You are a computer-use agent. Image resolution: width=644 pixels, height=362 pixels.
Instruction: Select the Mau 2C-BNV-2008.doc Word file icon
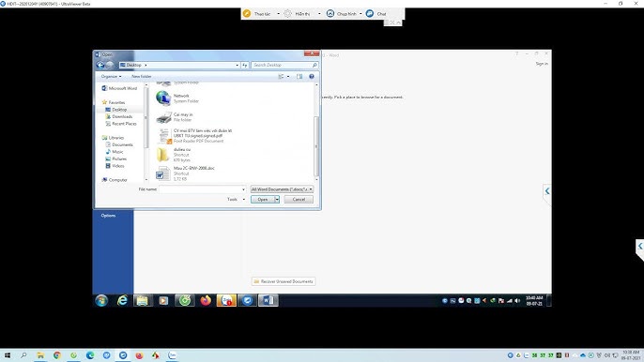click(x=163, y=173)
